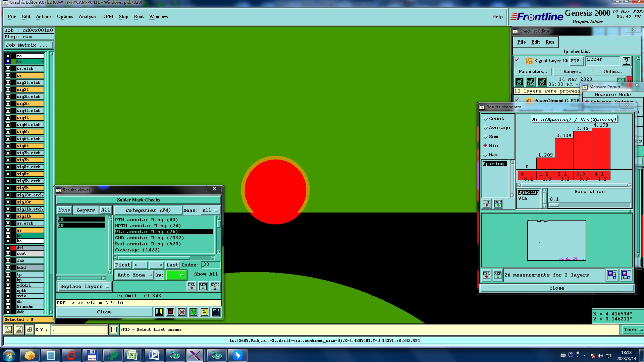644x362 pixels.
Task: Click the question mark help icon in Checklist Editor
Action: pos(626,61)
